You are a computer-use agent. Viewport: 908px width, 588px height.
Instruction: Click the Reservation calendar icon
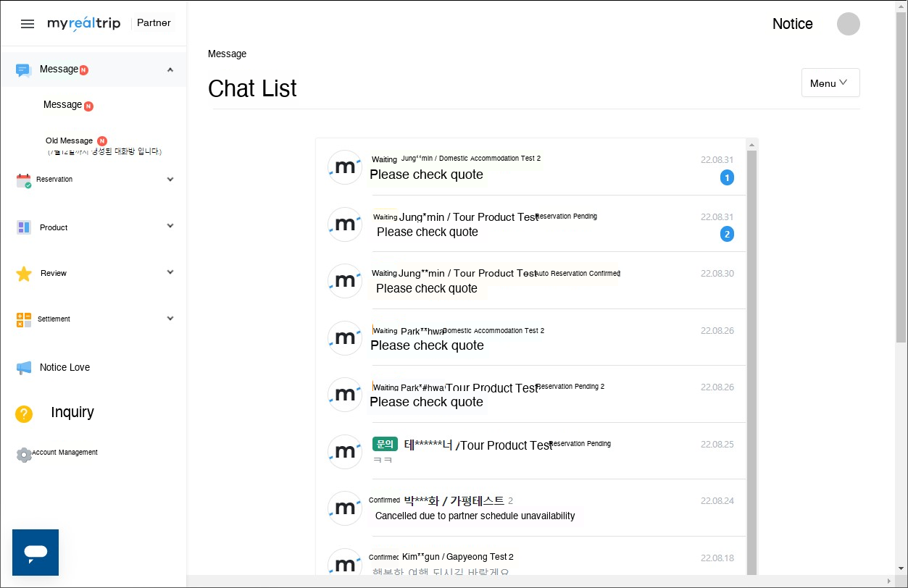click(24, 180)
